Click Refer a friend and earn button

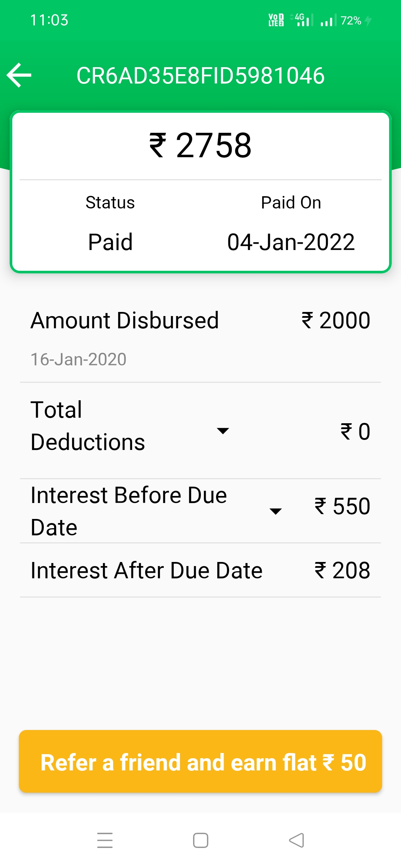point(200,762)
